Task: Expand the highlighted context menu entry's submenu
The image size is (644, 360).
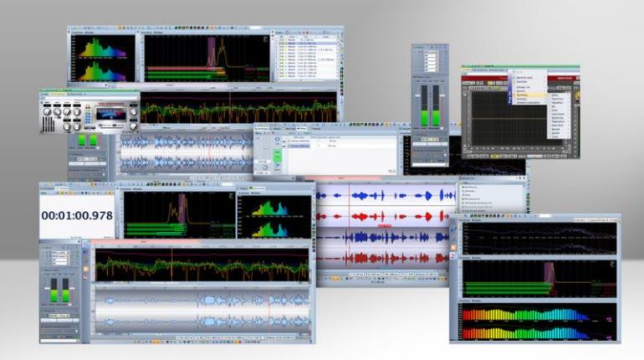Action: click(x=544, y=95)
